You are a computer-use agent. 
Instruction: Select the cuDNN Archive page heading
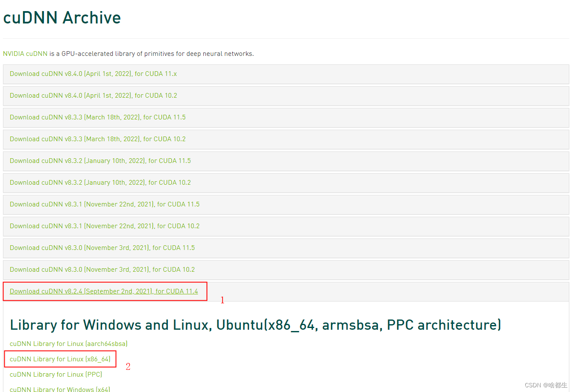click(62, 17)
